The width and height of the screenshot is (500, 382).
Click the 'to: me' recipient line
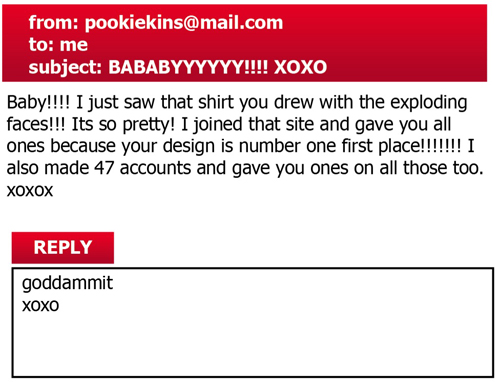[x=58, y=45]
